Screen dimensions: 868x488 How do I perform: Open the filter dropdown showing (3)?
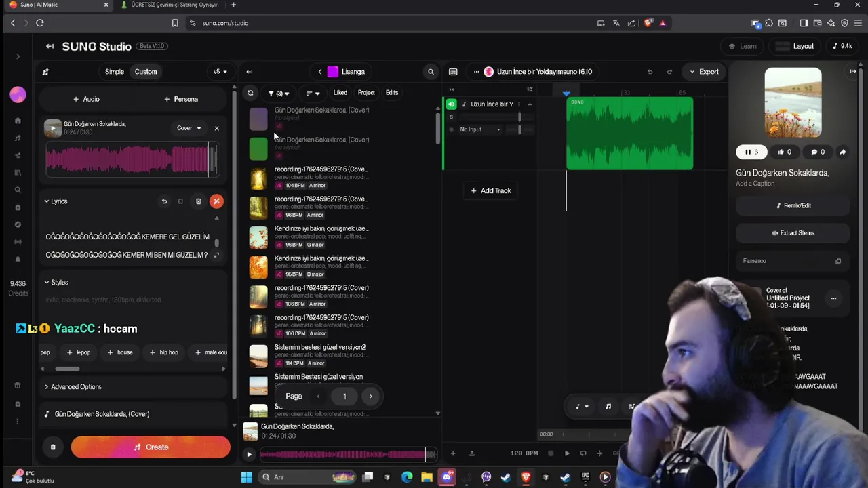click(x=279, y=94)
